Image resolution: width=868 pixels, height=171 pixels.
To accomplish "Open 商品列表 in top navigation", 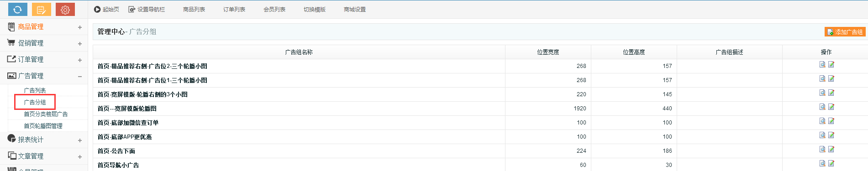I will point(194,10).
